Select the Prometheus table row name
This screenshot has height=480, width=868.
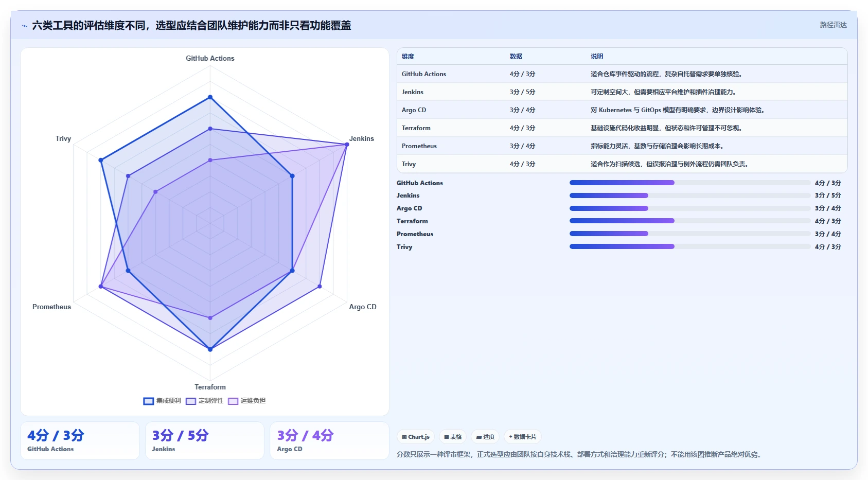click(x=419, y=146)
